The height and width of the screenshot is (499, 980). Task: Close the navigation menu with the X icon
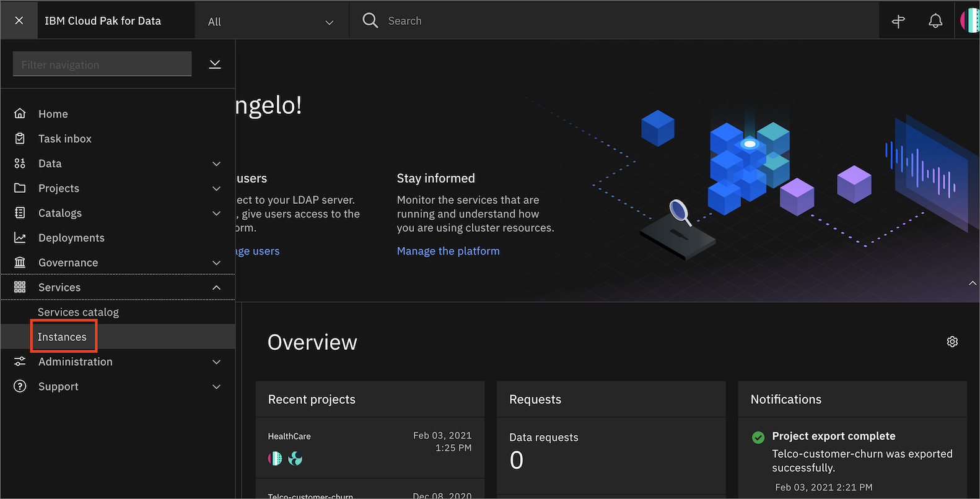pyautogui.click(x=19, y=20)
